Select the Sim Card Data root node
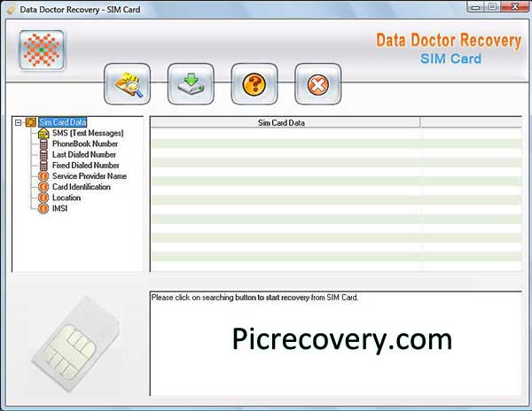The image size is (532, 411). coord(62,122)
